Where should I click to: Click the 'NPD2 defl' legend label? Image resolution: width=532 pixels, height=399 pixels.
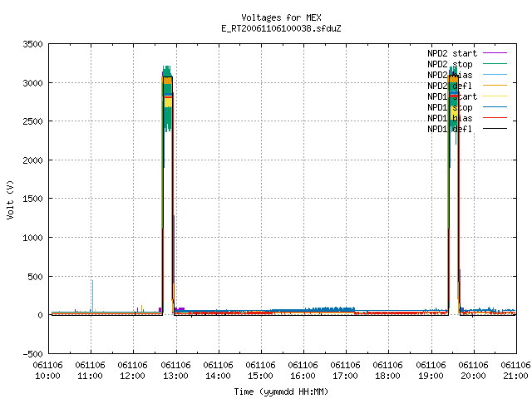pyautogui.click(x=450, y=86)
